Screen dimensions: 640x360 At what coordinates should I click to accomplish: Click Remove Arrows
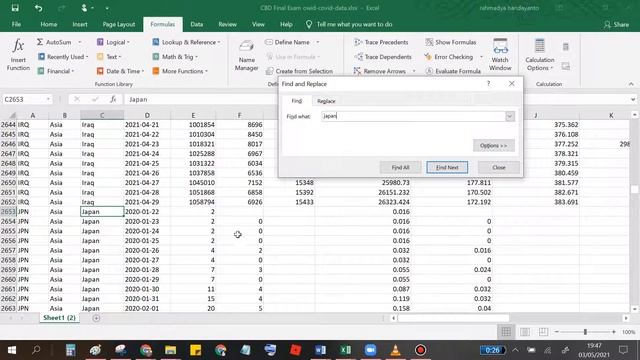[380, 71]
